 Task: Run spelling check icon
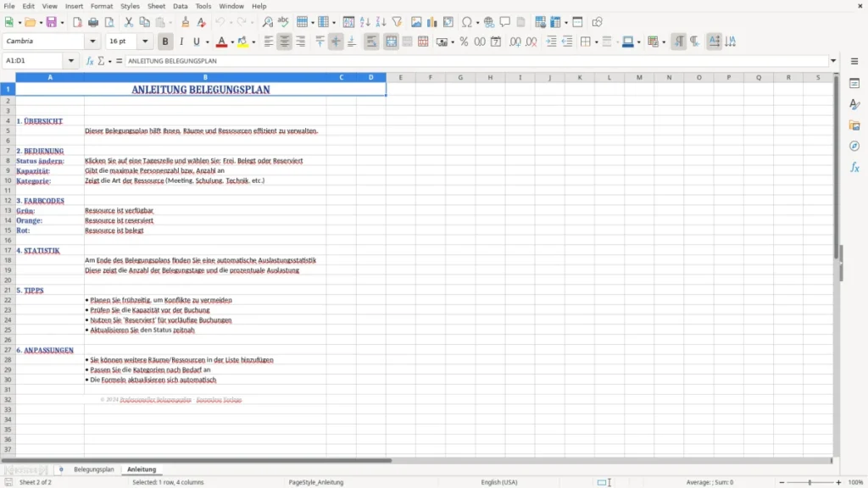283,22
